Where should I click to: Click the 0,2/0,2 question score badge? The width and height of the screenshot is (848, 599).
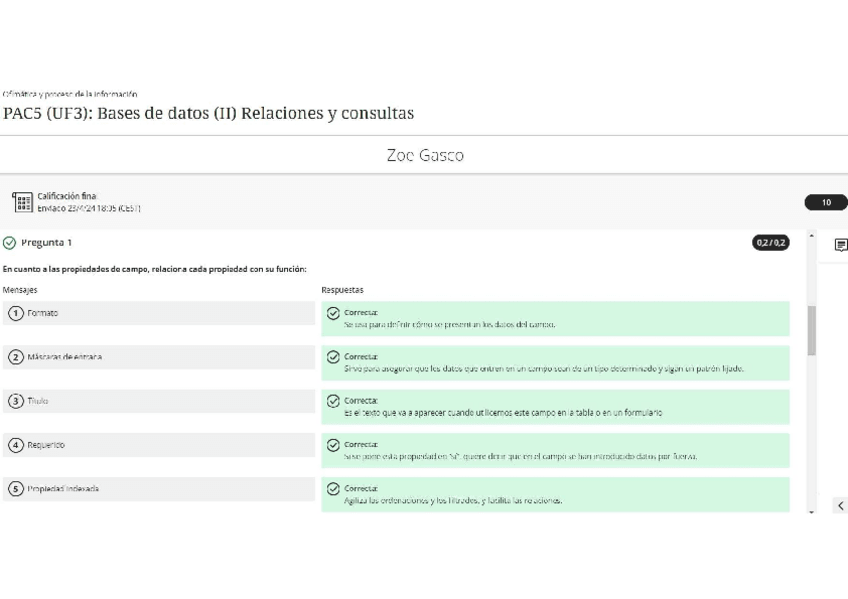[x=770, y=243]
